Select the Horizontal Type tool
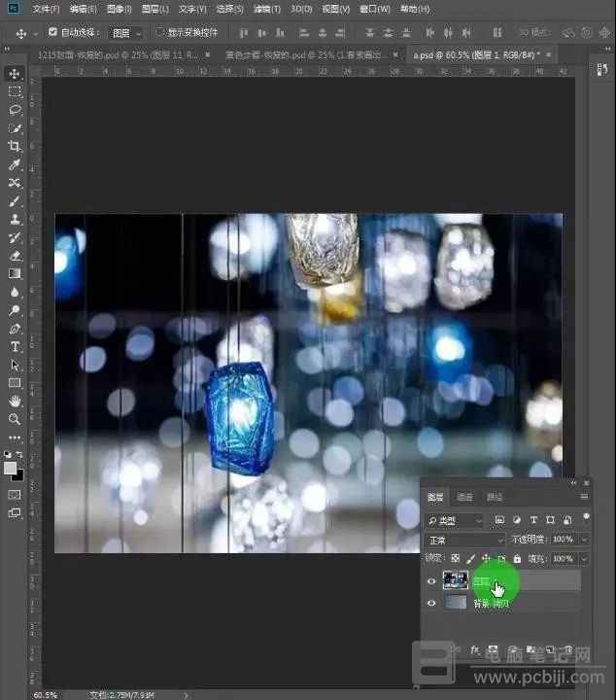 pos(15,346)
